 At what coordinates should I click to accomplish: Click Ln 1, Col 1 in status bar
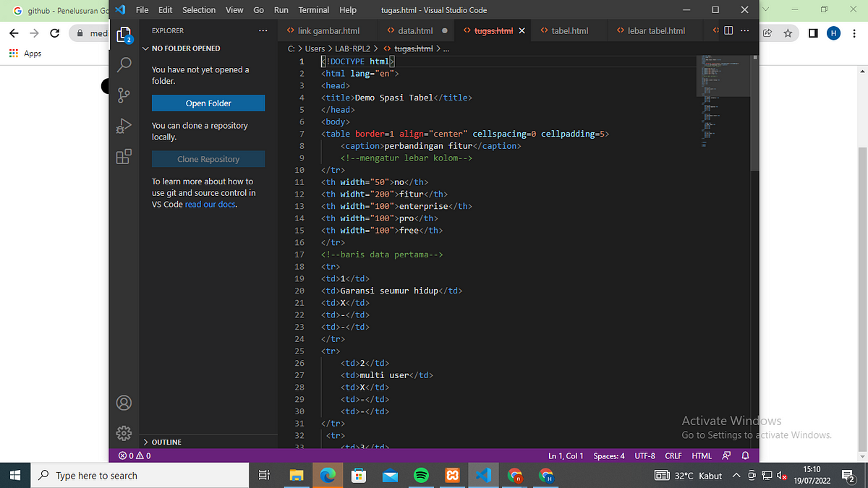566,456
